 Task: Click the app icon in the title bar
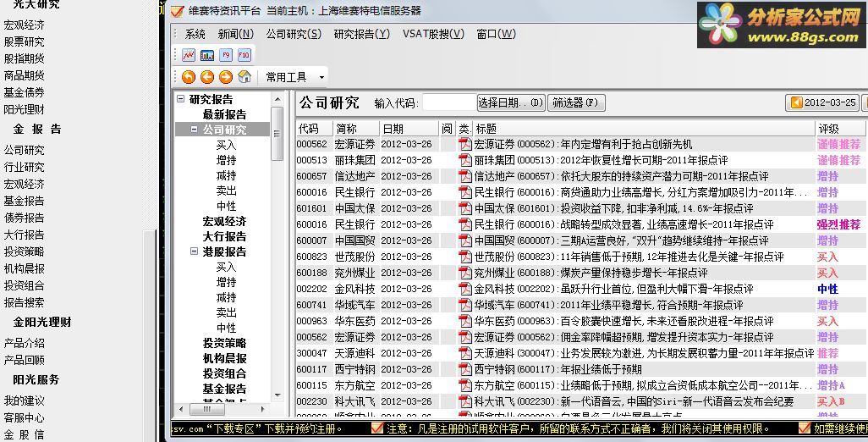point(177,10)
